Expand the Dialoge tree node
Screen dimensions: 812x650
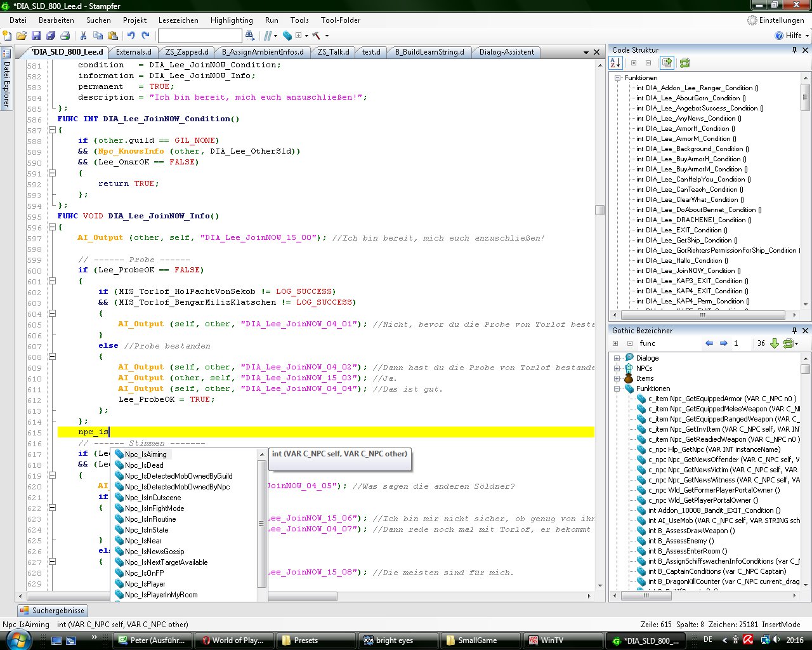617,358
